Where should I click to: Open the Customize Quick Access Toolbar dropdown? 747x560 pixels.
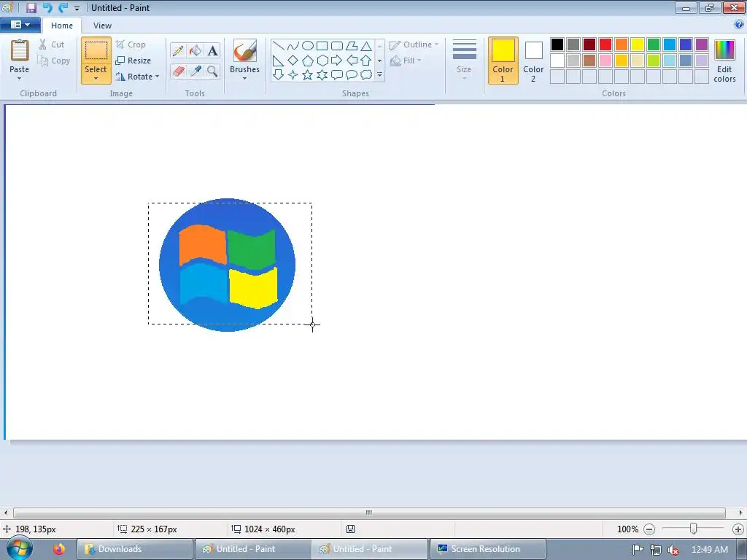coord(77,8)
